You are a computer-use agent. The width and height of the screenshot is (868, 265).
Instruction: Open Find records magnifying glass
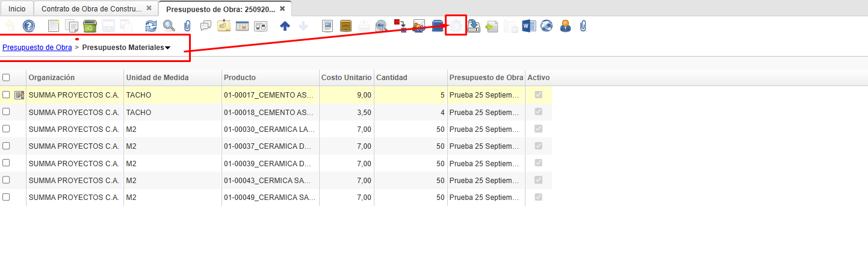[x=169, y=26]
